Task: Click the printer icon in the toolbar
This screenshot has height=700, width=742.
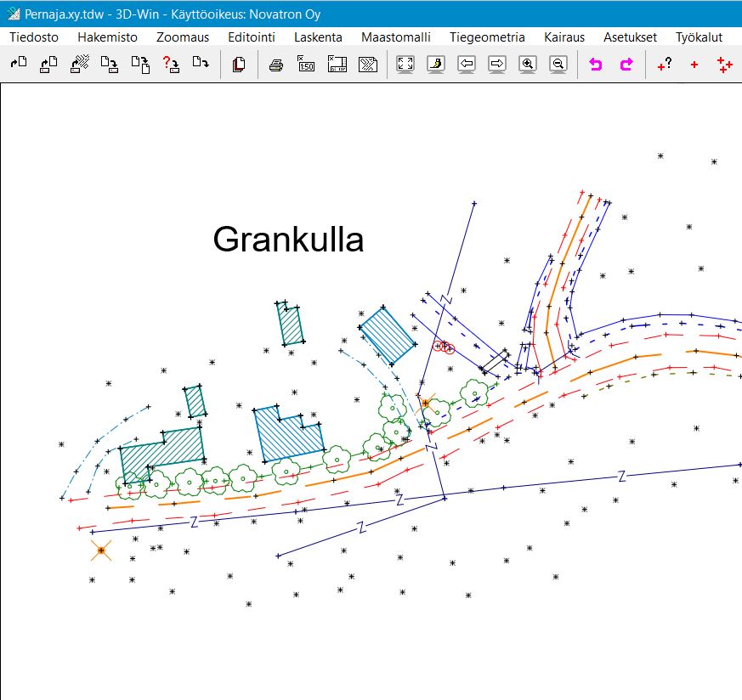Action: [276, 65]
